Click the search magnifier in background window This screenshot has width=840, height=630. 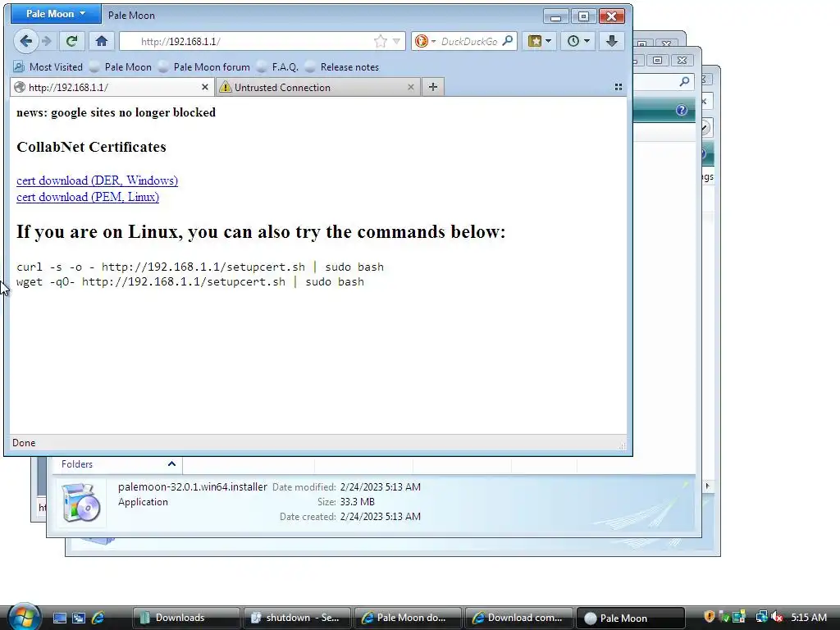[684, 81]
